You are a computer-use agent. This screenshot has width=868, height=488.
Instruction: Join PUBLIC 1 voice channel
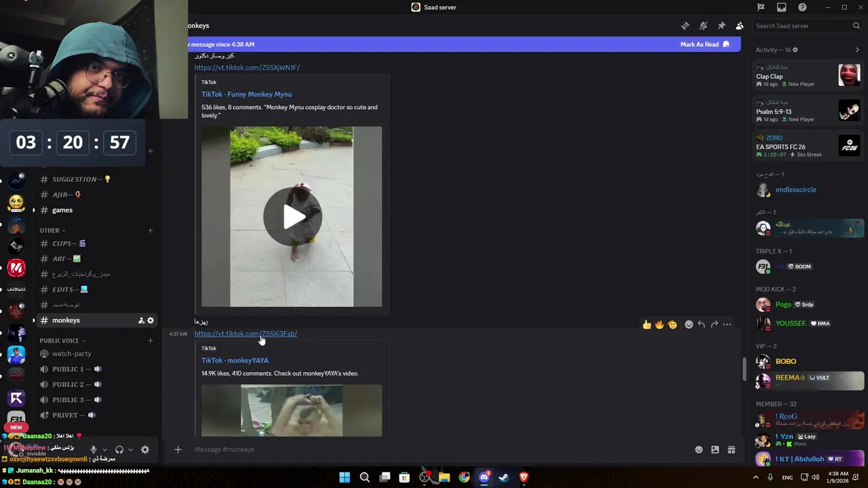(x=95, y=369)
